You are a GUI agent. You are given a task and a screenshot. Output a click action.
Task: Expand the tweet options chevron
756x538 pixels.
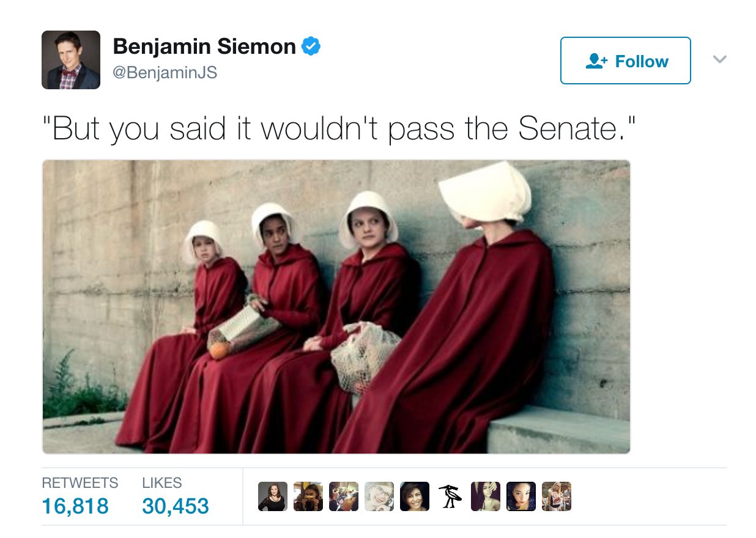click(x=720, y=59)
